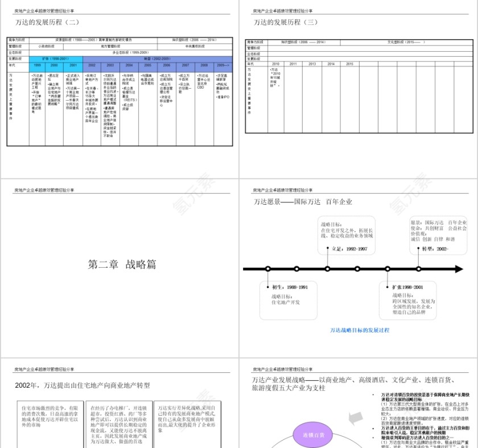Click the 扩张1998-2001 callout box

[409, 300]
